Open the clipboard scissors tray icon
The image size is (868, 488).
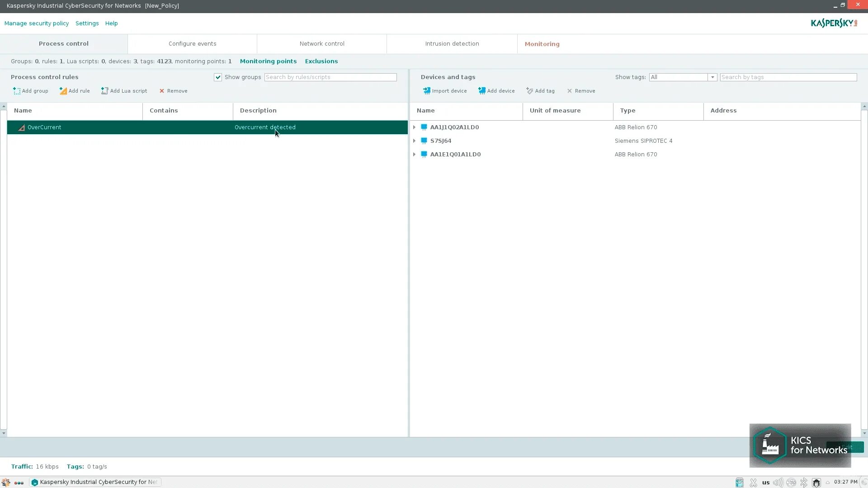(753, 483)
